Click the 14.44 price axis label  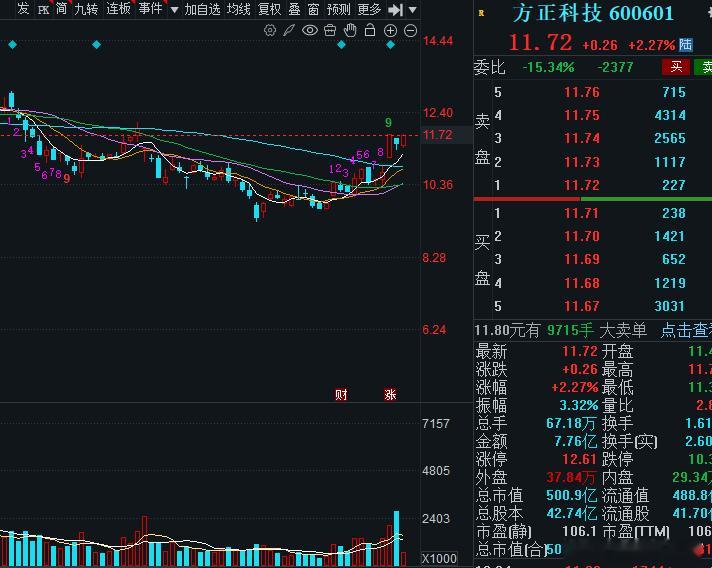[x=438, y=41]
